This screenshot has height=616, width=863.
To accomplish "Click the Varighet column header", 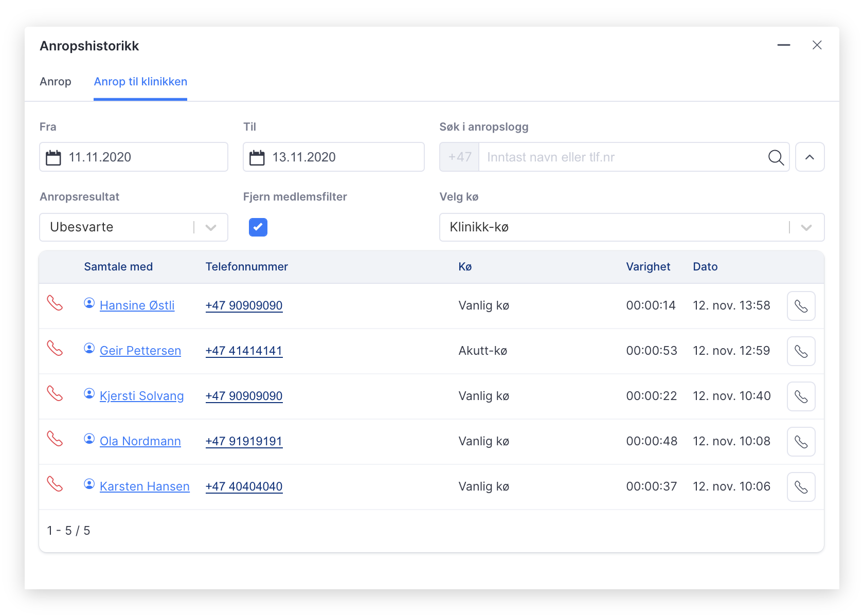I will [x=648, y=267].
